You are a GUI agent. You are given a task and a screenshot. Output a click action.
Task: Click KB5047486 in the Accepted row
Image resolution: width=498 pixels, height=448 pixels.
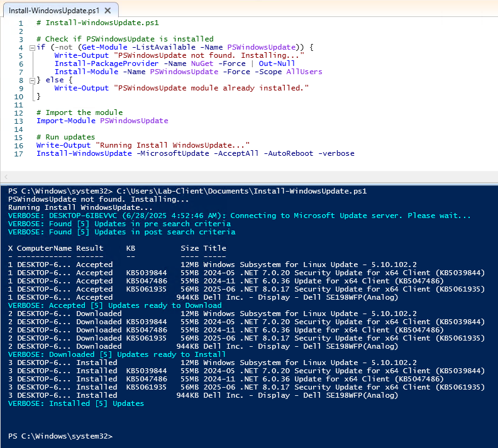[147, 281]
